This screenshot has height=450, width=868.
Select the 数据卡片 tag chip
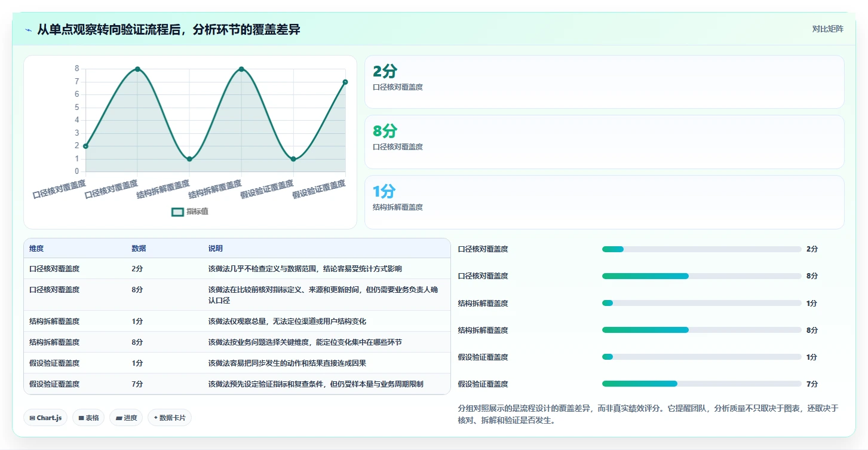(x=170, y=418)
